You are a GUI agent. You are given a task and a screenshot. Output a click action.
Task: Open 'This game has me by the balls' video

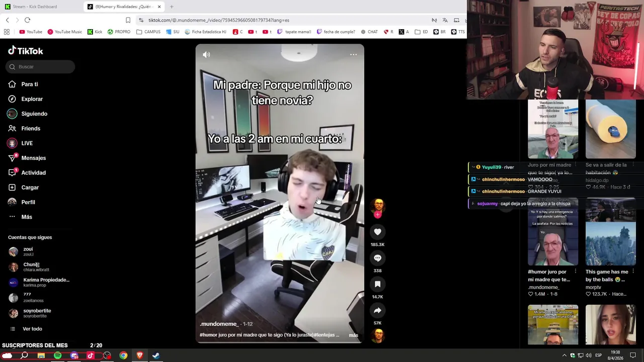click(x=610, y=232)
